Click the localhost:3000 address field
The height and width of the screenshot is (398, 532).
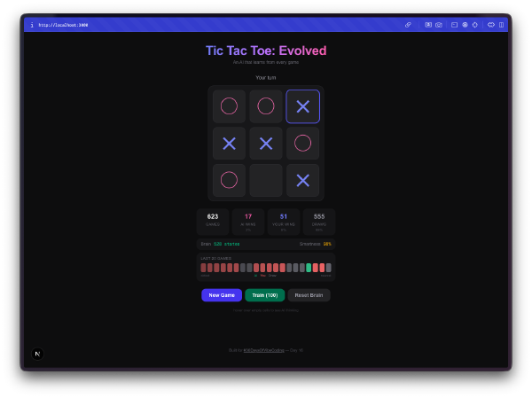(64, 25)
